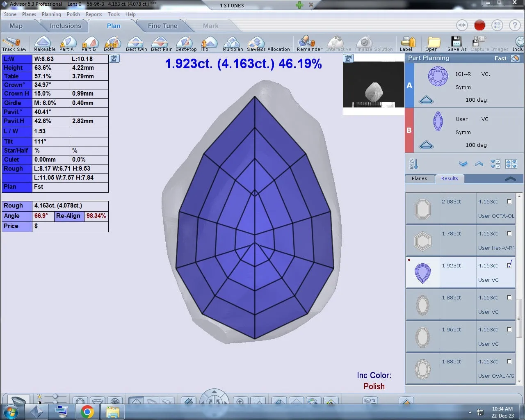Click Part B crown profile icon

[x=427, y=145]
